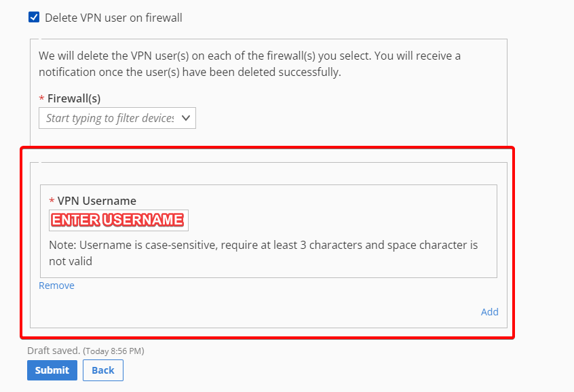Click the VPN Username field label

pyautogui.click(x=96, y=201)
